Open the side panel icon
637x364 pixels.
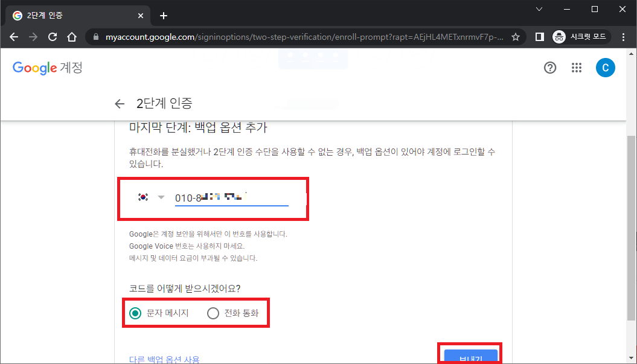(x=540, y=37)
